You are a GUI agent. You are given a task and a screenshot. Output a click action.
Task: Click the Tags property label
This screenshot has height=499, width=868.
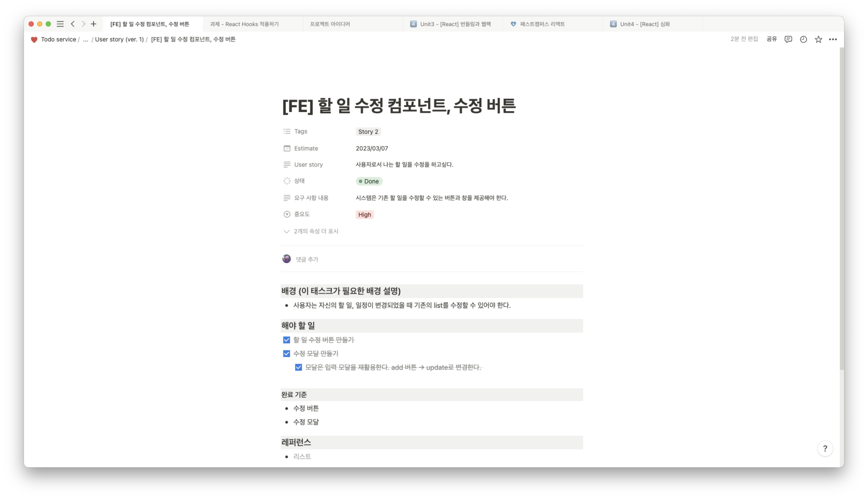301,131
